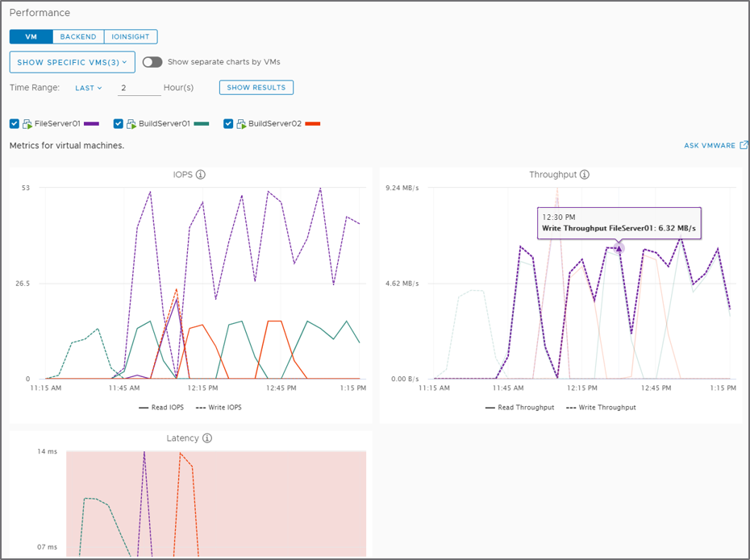The height and width of the screenshot is (560, 750).
Task: Open the Show Specific VMs dropdown
Action: [72, 62]
